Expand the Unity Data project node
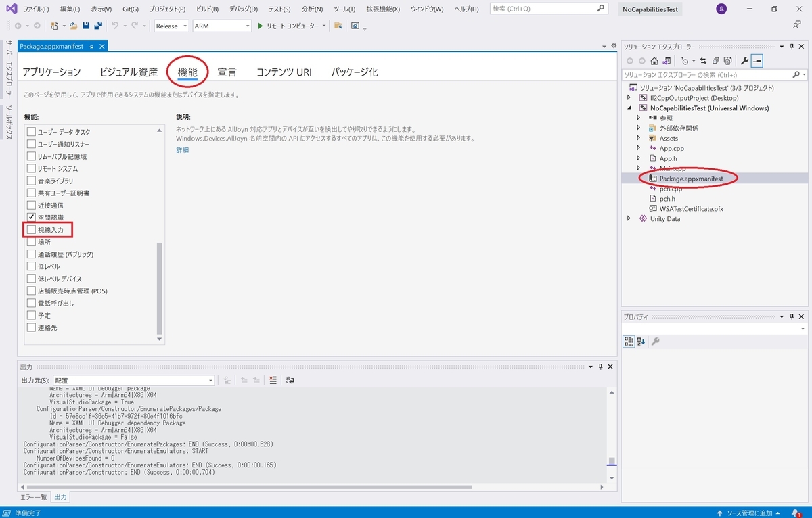 click(x=629, y=218)
